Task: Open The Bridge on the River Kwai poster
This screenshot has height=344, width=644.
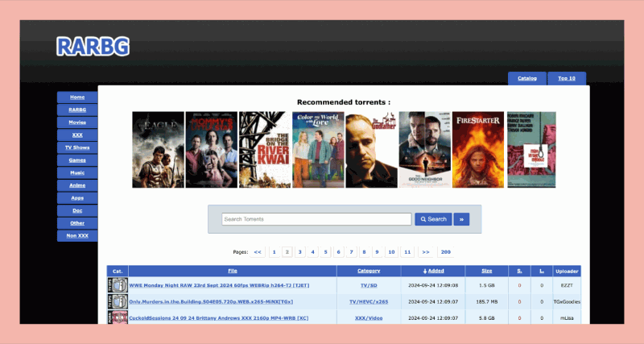Action: point(265,150)
